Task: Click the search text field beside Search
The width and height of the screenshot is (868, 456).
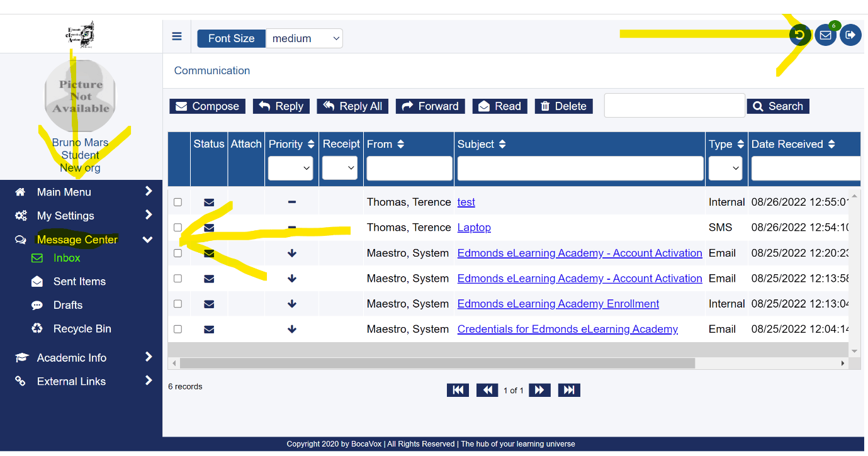Action: (674, 106)
